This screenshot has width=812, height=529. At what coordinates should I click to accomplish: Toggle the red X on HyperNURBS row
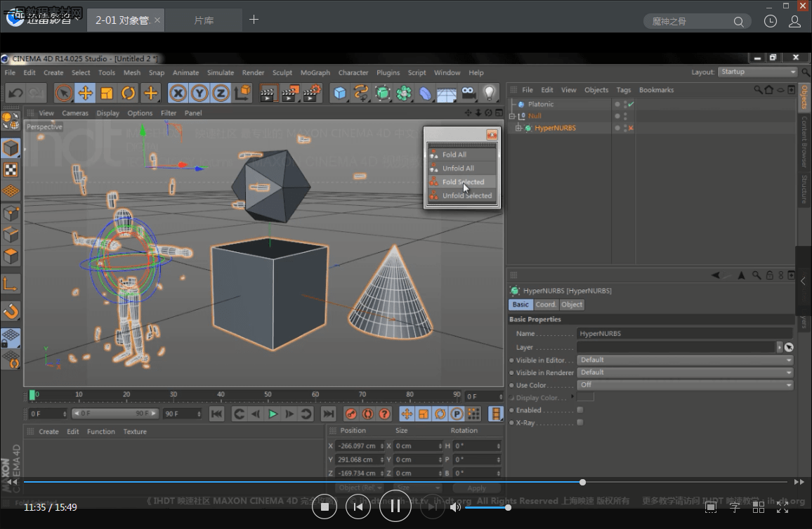coord(631,128)
